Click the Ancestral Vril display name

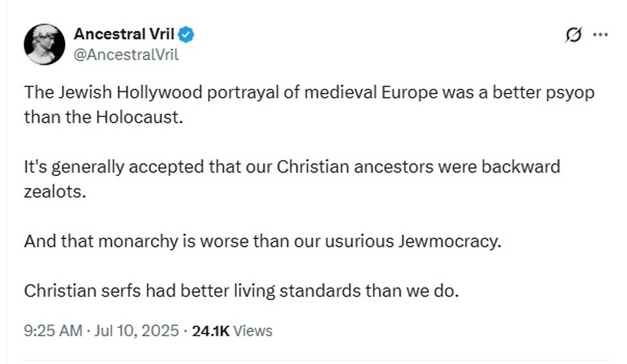tap(122, 35)
